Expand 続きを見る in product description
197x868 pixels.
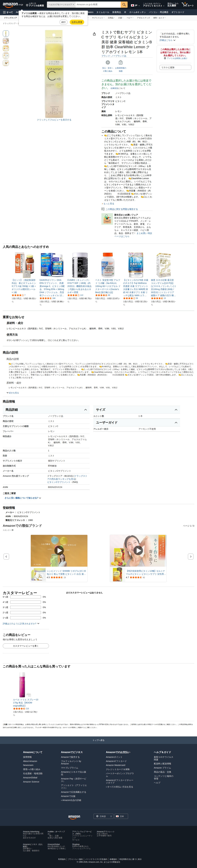(x=13, y=393)
